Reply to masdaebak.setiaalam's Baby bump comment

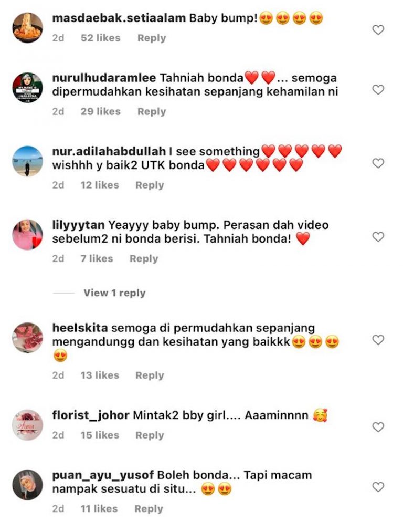click(152, 38)
